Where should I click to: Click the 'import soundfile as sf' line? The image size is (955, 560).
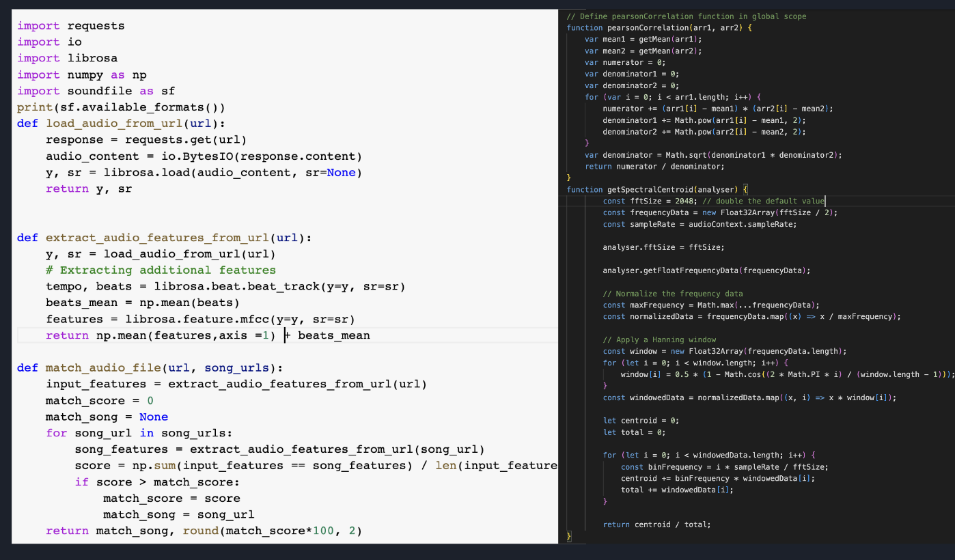[96, 92]
